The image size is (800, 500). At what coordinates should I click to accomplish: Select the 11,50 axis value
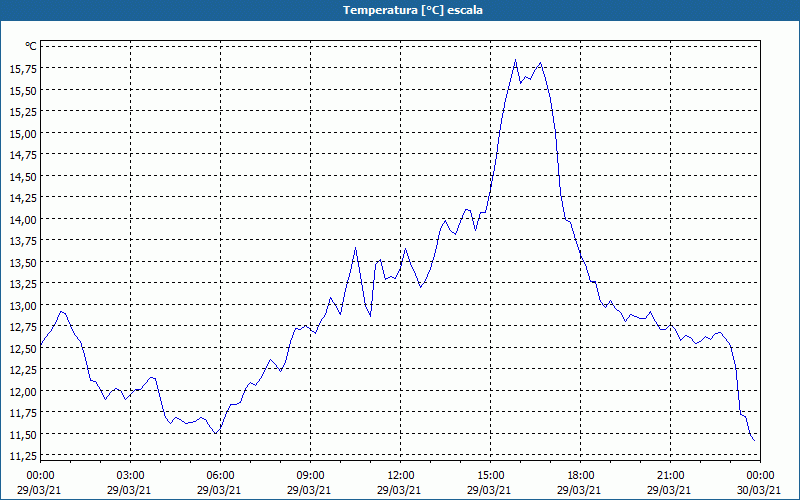pos(23,434)
